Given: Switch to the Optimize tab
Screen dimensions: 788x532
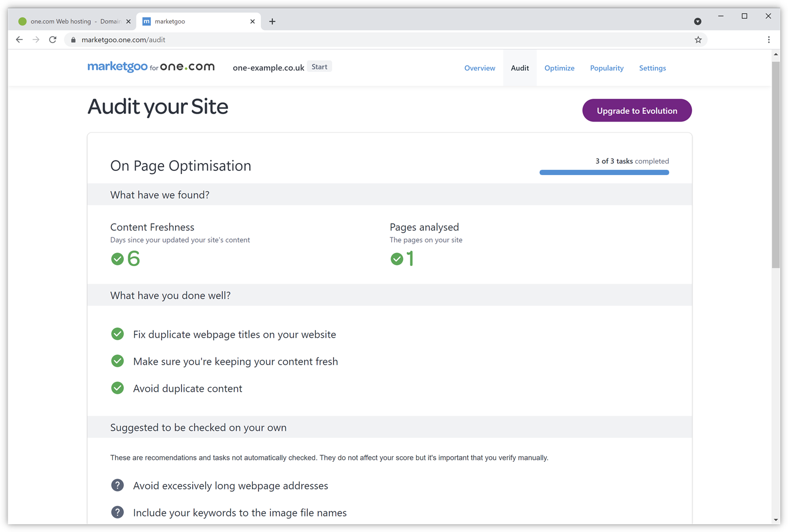Looking at the screenshot, I should coord(559,68).
